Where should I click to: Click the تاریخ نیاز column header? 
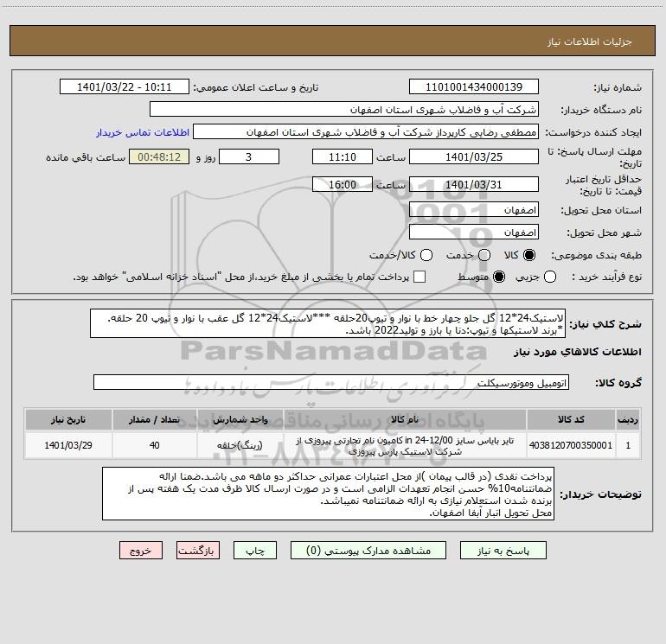point(68,419)
